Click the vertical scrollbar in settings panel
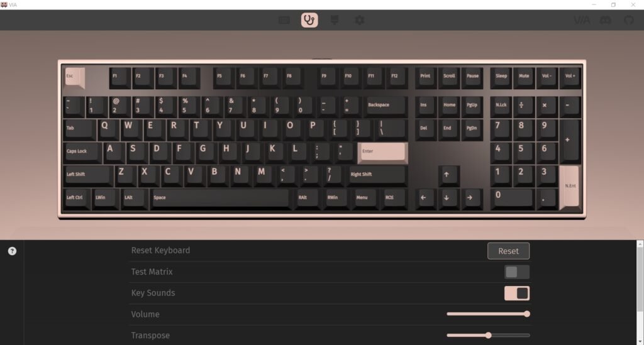This screenshot has width=644, height=345. (640, 292)
